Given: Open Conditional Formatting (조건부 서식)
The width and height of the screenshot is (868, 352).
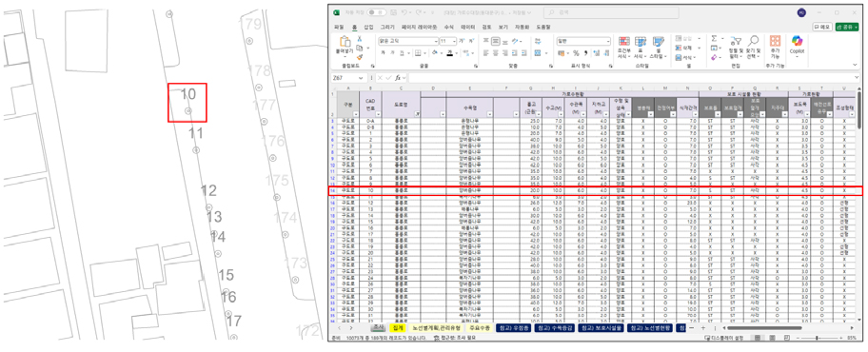Looking at the screenshot, I should [624, 47].
